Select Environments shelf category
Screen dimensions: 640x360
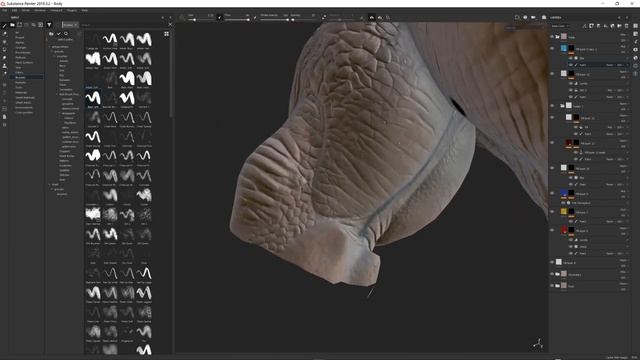click(x=24, y=107)
